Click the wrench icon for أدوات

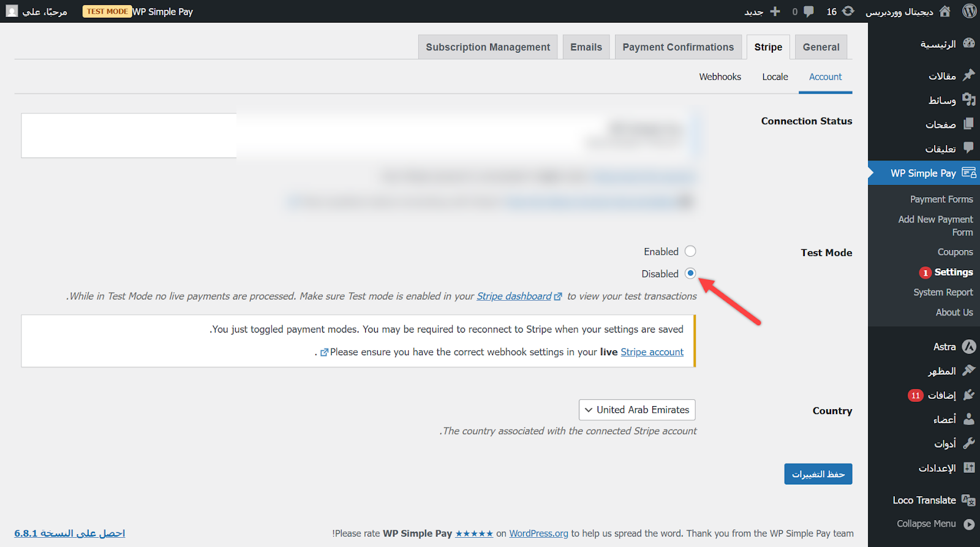point(969,443)
